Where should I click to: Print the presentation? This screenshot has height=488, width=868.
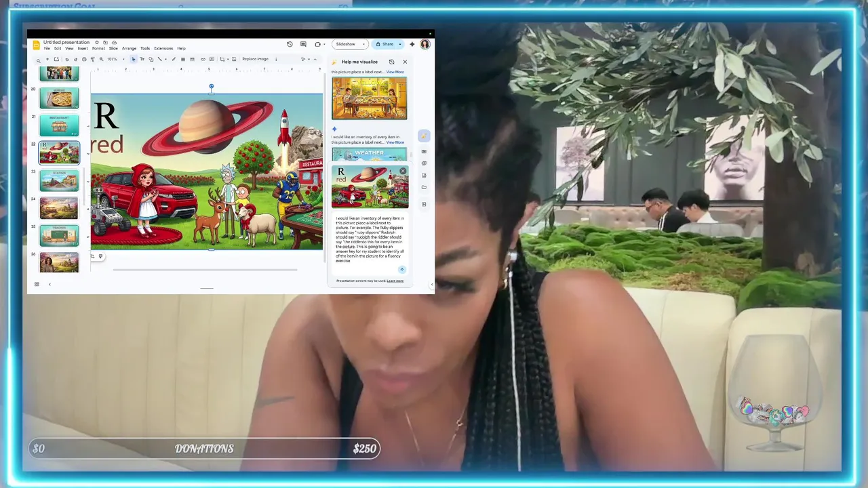84,59
